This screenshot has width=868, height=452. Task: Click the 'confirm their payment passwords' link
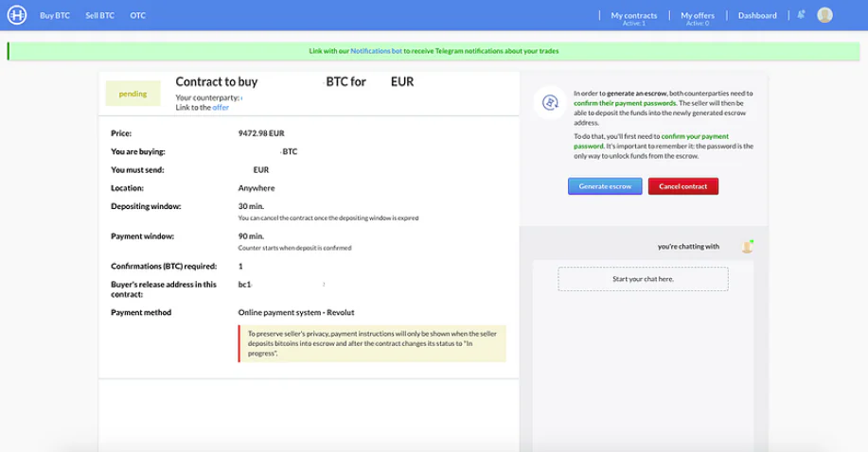pyautogui.click(x=625, y=103)
